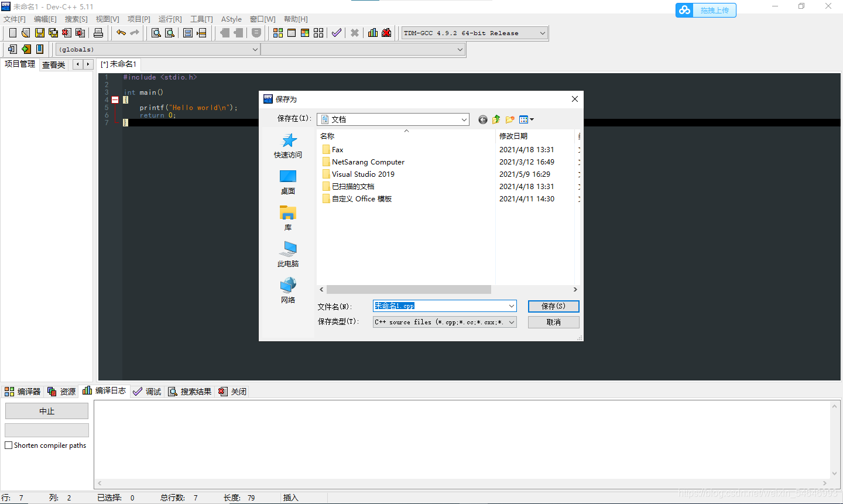Viewport: 843px width, 504px height.
Task: Go up one folder level in save dialog
Action: click(x=496, y=119)
